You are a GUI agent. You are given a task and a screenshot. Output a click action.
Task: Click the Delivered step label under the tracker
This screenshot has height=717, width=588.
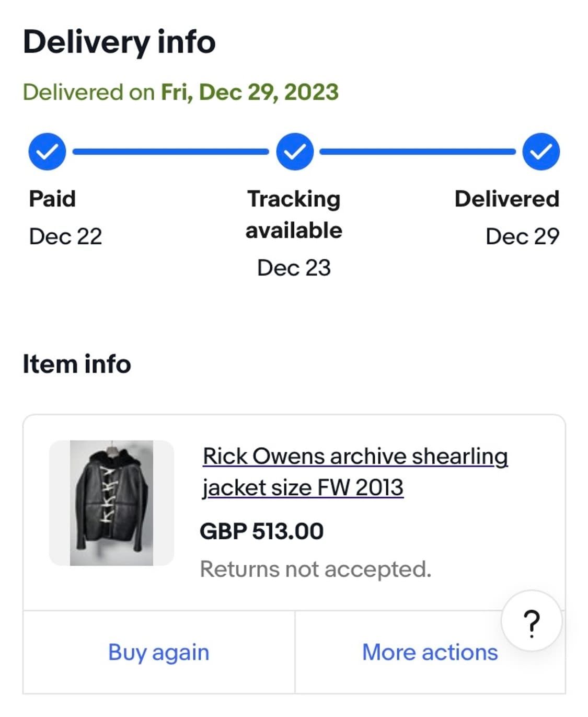[x=506, y=199]
